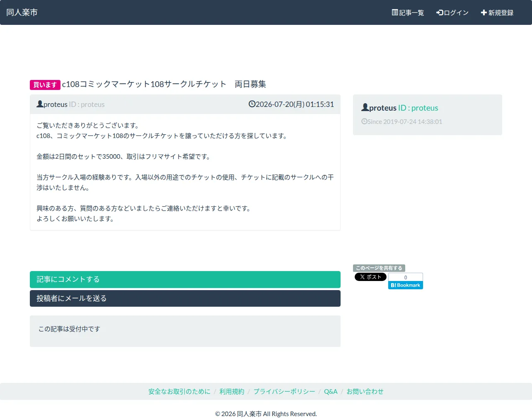Open the プライバシーポリシー footer link

(x=284, y=391)
